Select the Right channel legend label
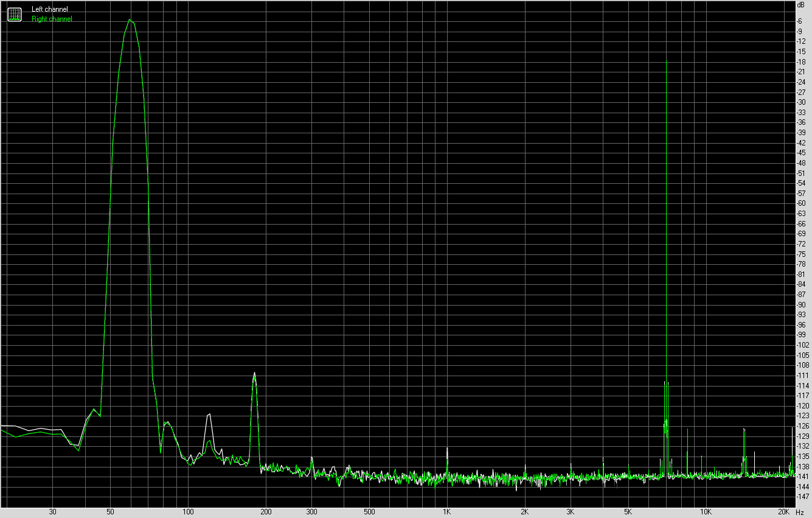The width and height of the screenshot is (812, 518). pyautogui.click(x=52, y=19)
